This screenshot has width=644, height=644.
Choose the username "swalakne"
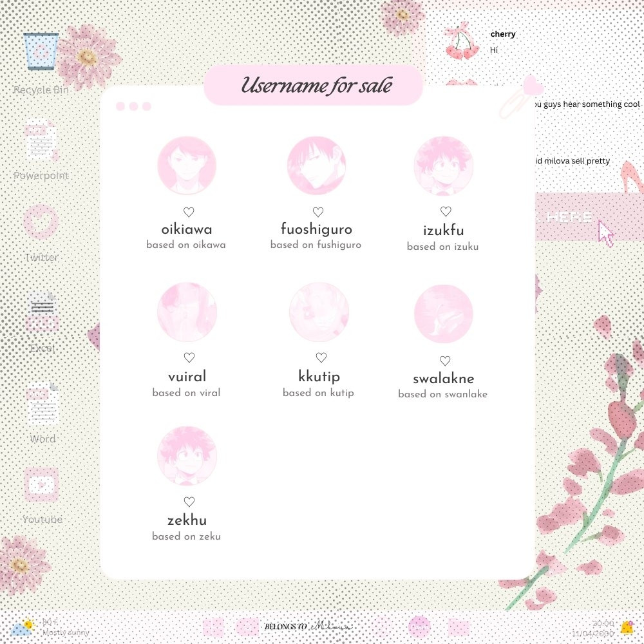(444, 378)
